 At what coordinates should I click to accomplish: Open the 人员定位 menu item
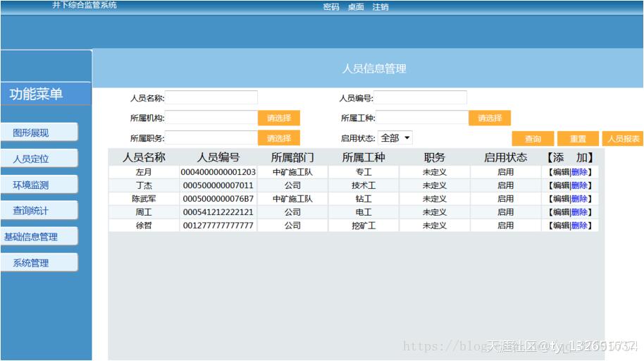point(39,159)
